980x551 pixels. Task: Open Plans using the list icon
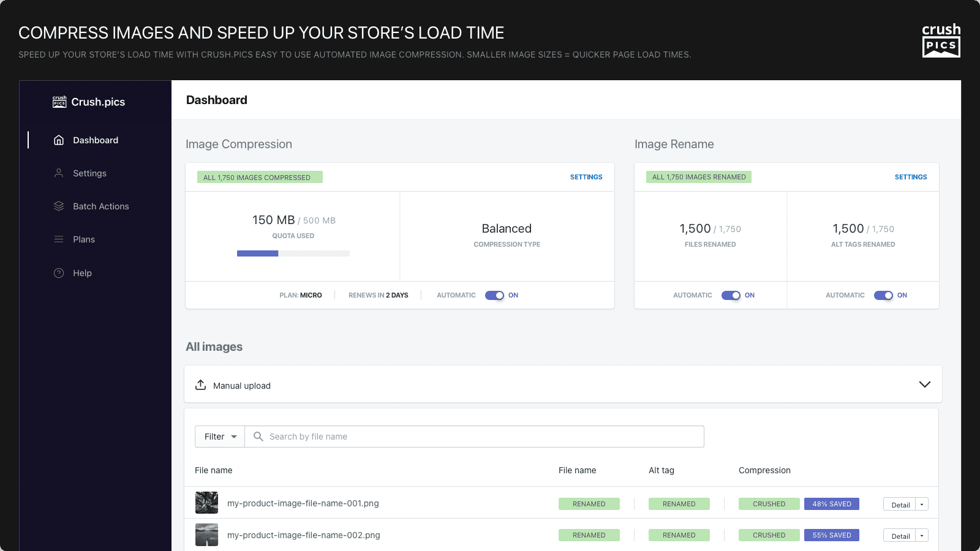pyautogui.click(x=58, y=239)
